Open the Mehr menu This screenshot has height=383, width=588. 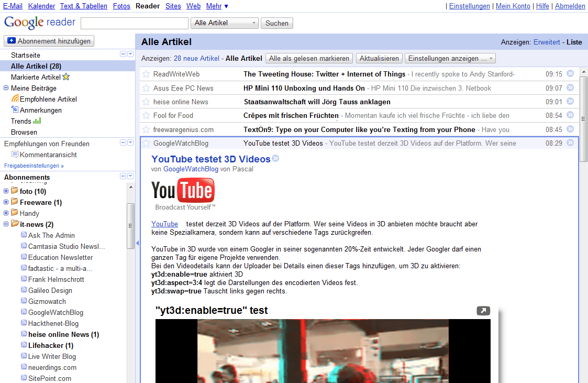(217, 6)
